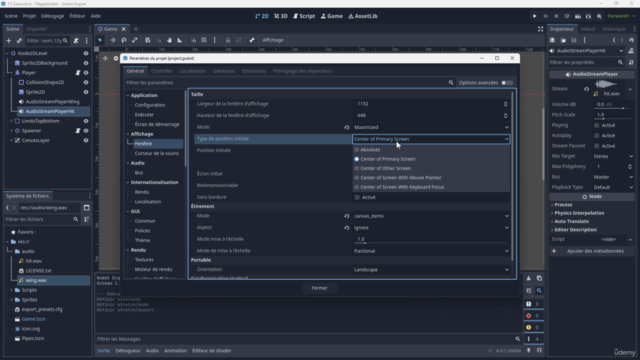Viewport: 640px width, 360px height.
Task: Select Écran de démarrage settings category
Action: coord(157,124)
